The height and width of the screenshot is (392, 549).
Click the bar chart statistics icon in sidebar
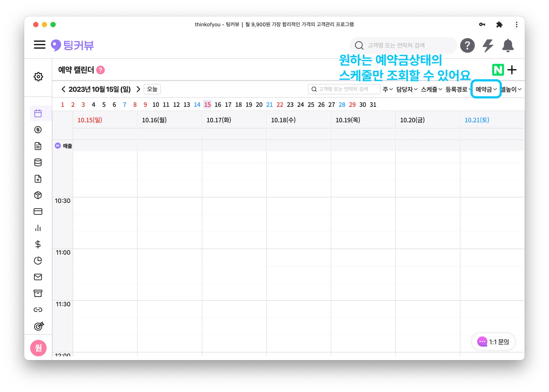point(38,228)
